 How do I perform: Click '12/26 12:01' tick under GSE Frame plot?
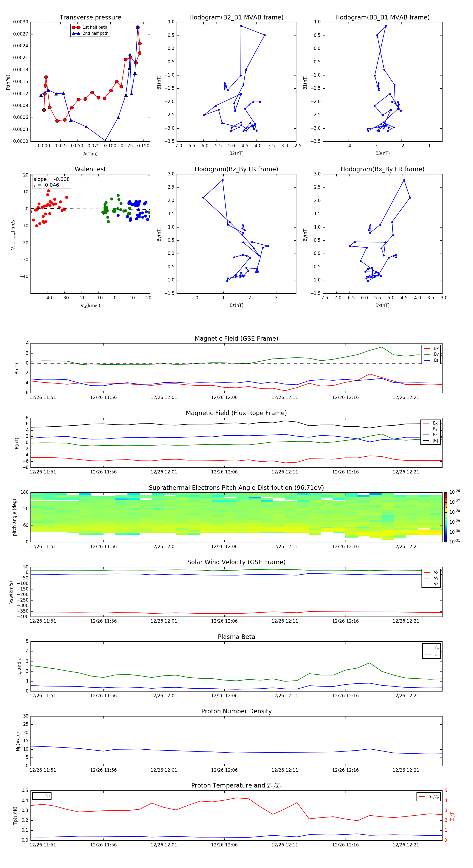[x=164, y=398]
